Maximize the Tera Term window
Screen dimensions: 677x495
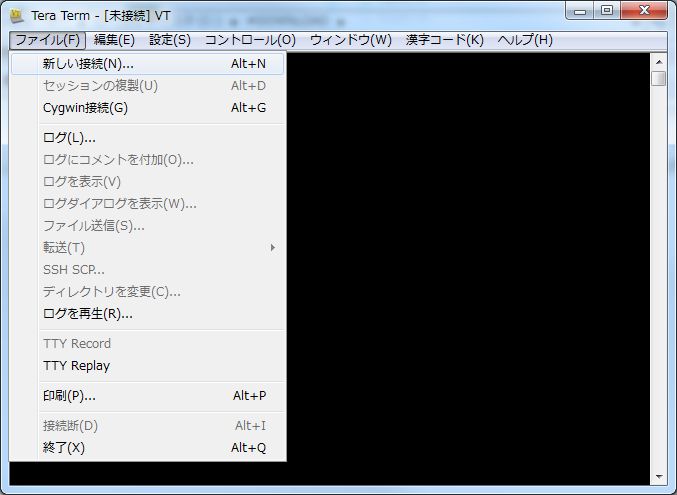pos(607,11)
